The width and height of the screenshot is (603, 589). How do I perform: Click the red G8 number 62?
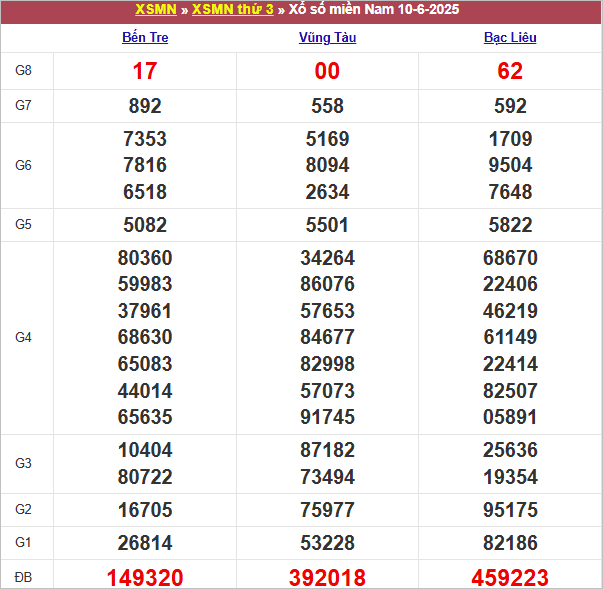tap(510, 71)
